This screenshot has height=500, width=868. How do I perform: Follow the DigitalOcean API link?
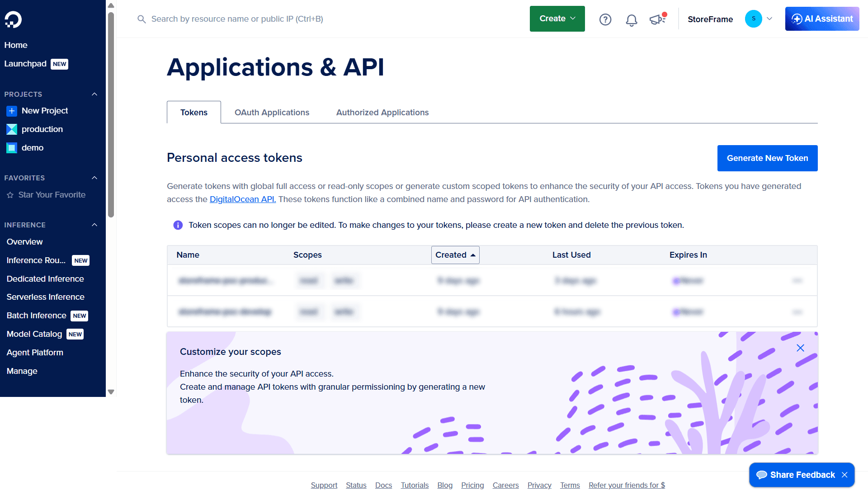[242, 199]
